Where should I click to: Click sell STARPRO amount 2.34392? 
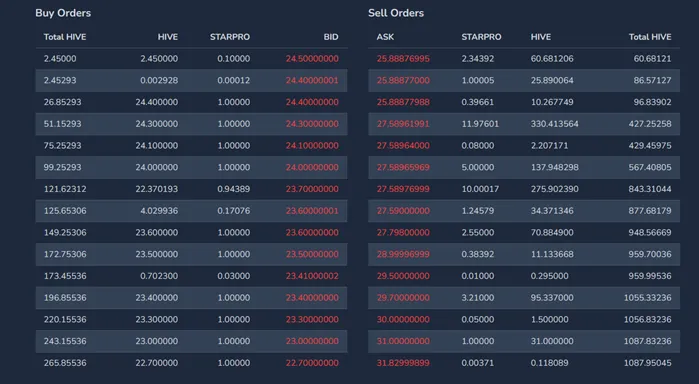[x=478, y=59]
